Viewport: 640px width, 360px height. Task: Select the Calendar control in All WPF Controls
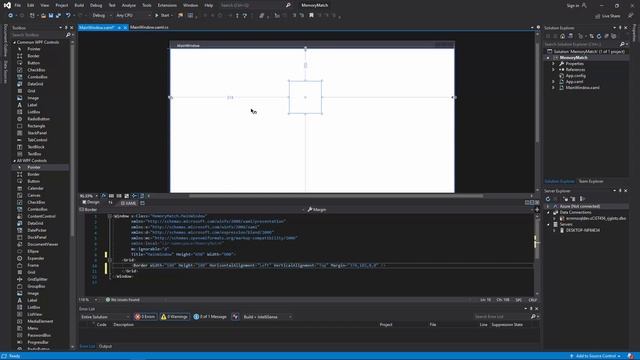coord(36,189)
